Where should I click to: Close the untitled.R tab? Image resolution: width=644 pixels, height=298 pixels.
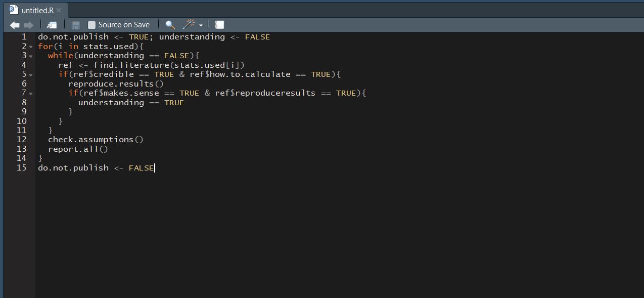point(59,10)
